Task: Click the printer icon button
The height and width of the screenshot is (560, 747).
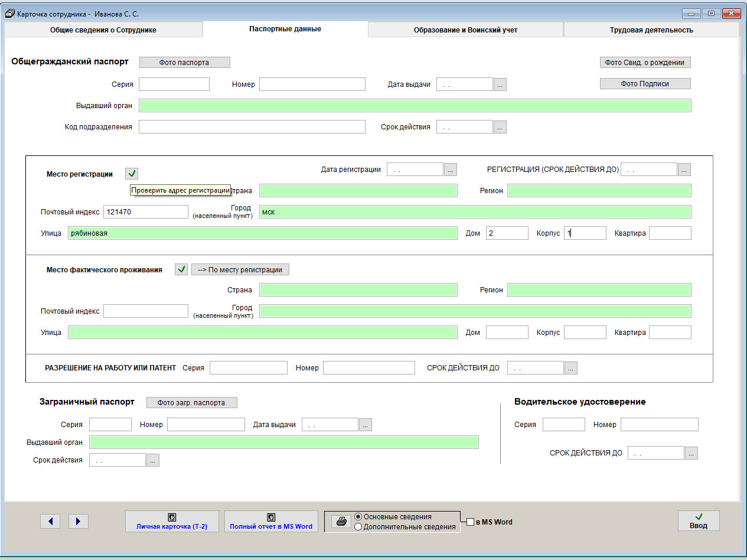Action: pos(341,522)
